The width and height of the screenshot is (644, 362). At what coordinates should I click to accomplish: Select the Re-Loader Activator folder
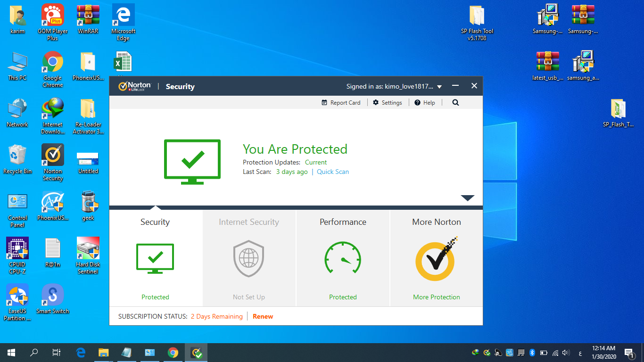coord(88,116)
